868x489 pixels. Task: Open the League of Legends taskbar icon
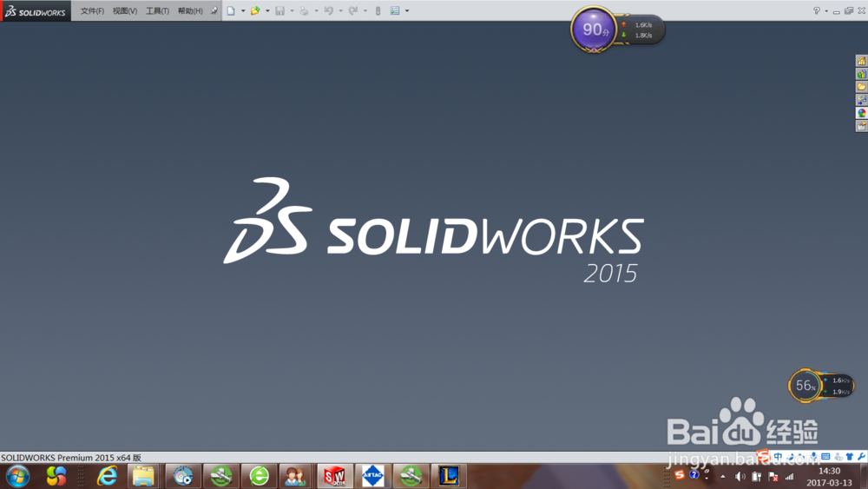coord(449,476)
